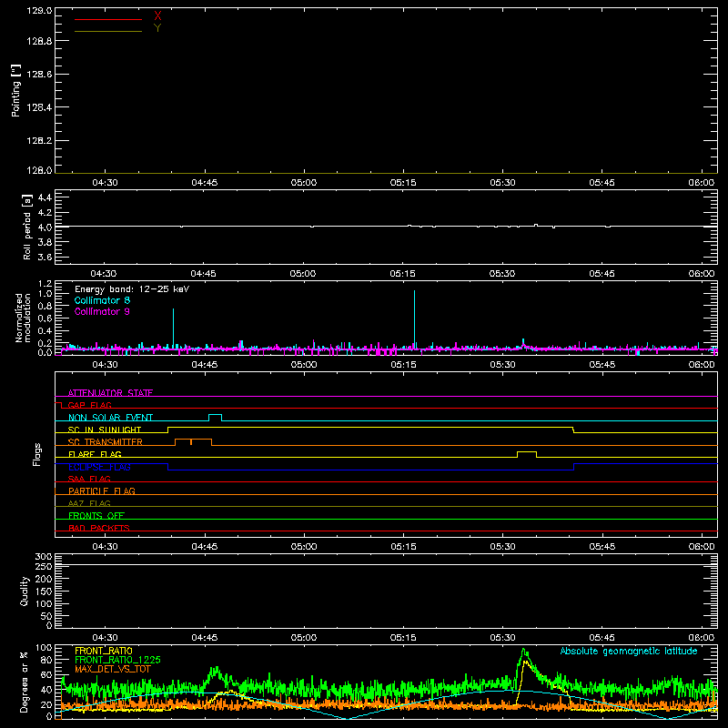Click the '05:00' label under the Pointing plot
This screenshot has width=728, height=728.
click(x=304, y=183)
